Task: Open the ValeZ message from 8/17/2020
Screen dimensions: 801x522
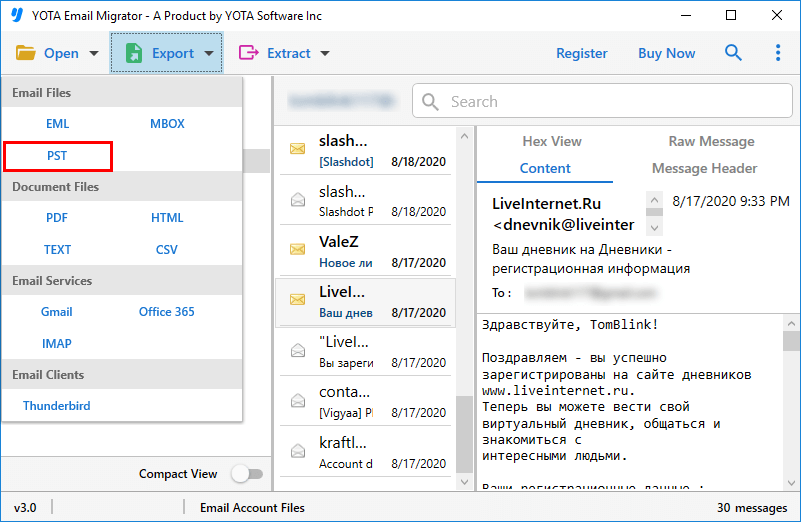Action: (365, 250)
